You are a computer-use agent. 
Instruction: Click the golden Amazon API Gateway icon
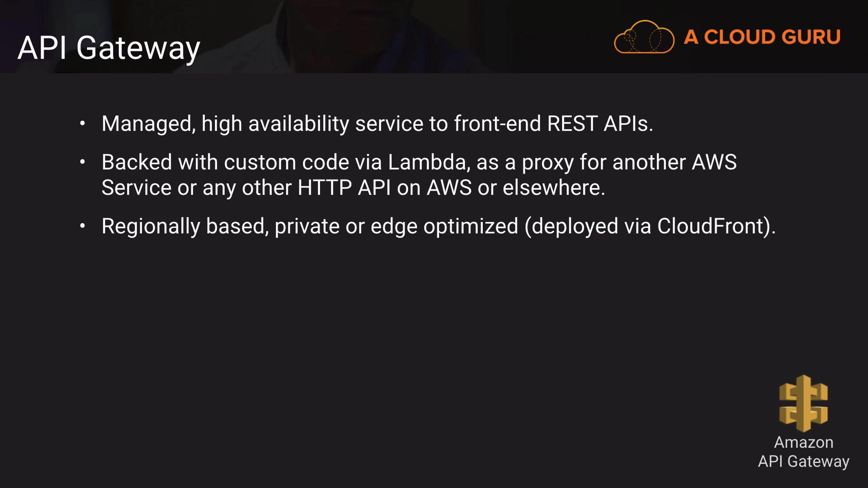(x=803, y=403)
